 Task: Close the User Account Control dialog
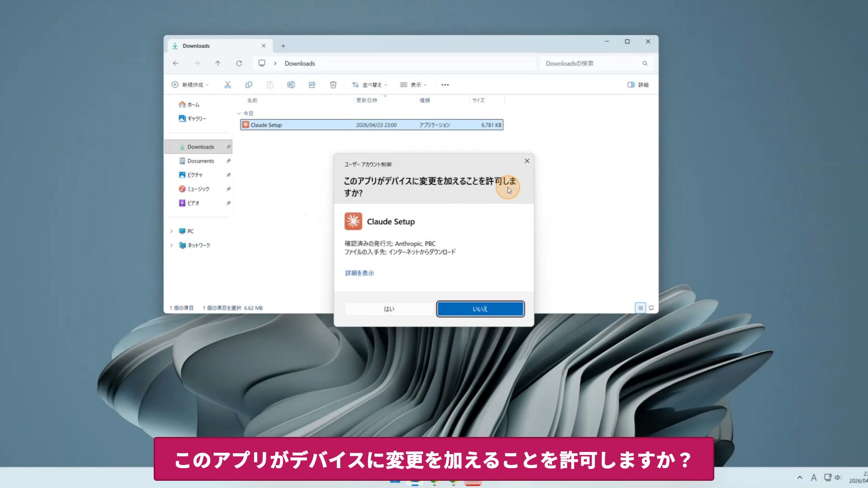[x=527, y=161]
